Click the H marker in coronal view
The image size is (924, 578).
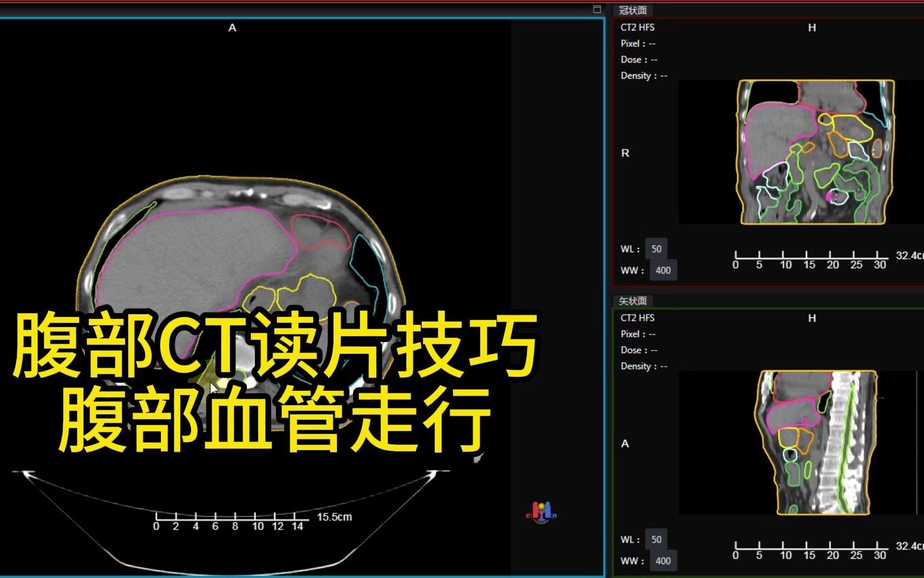tap(812, 28)
